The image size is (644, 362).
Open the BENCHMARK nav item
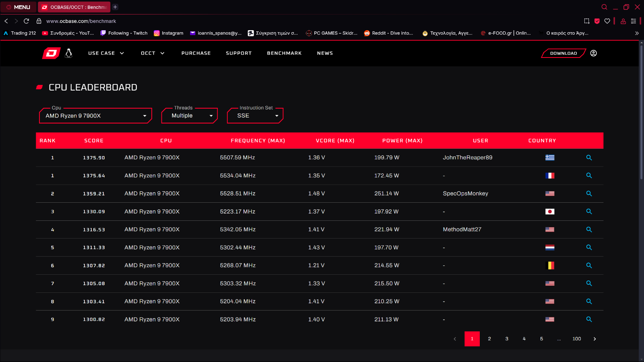284,53
